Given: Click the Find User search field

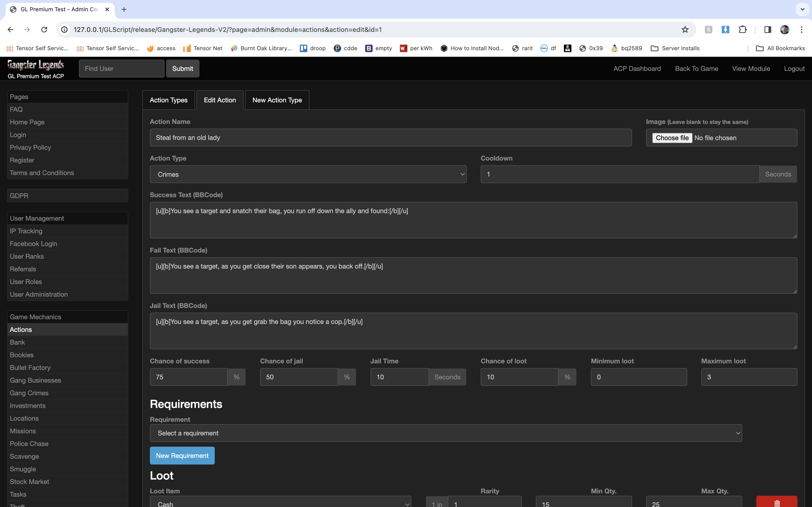Looking at the screenshot, I should pos(121,69).
